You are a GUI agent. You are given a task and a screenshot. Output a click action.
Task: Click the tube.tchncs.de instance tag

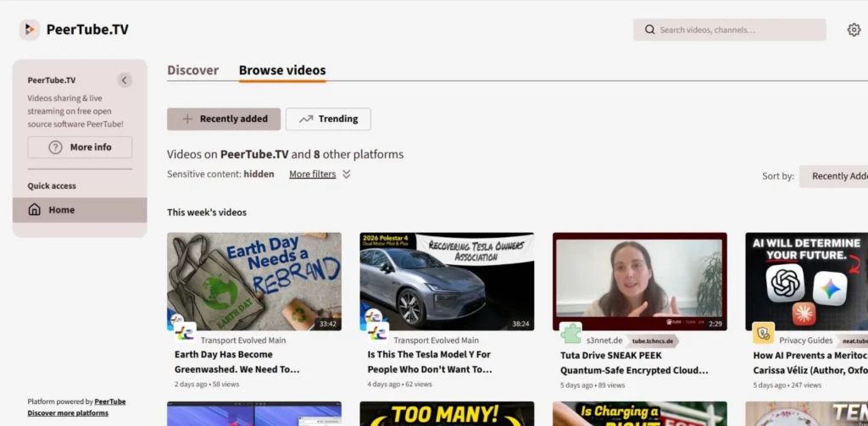click(x=654, y=340)
